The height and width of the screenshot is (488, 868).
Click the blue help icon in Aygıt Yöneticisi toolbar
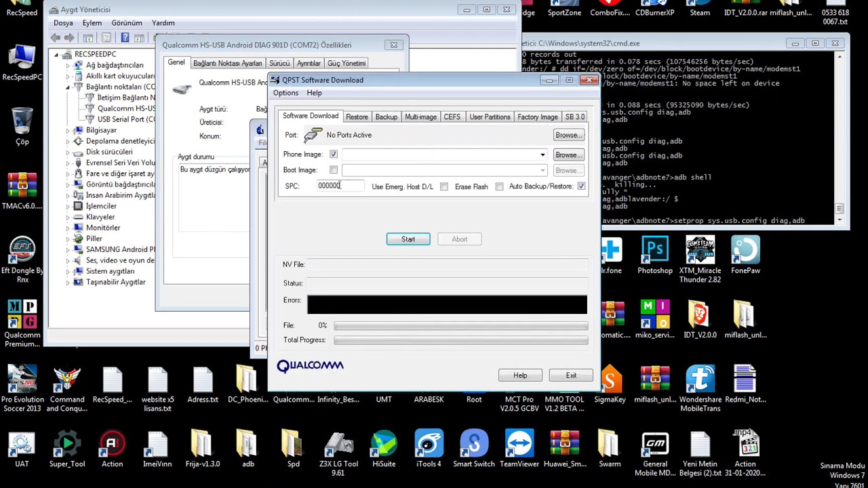(125, 38)
